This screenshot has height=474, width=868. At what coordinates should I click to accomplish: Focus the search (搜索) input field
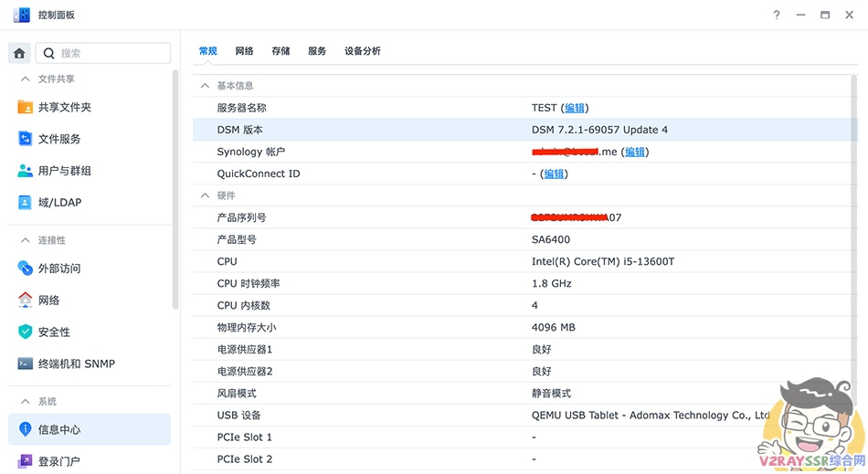(103, 53)
